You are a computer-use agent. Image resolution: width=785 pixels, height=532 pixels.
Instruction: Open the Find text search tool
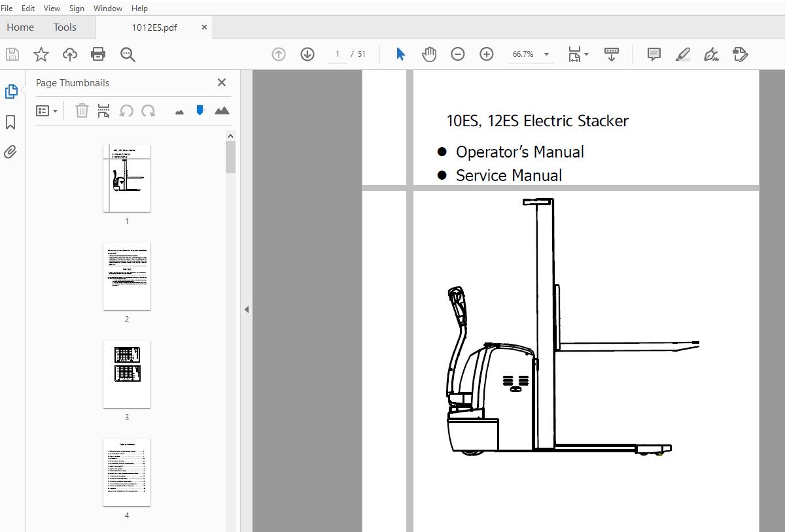(x=128, y=54)
